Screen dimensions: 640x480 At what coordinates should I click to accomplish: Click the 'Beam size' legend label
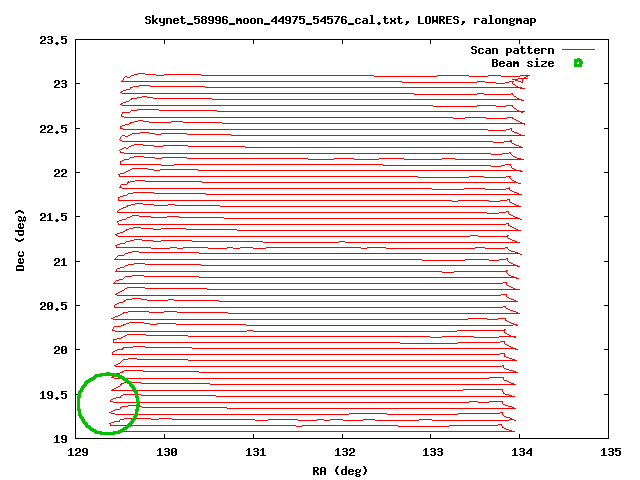523,63
